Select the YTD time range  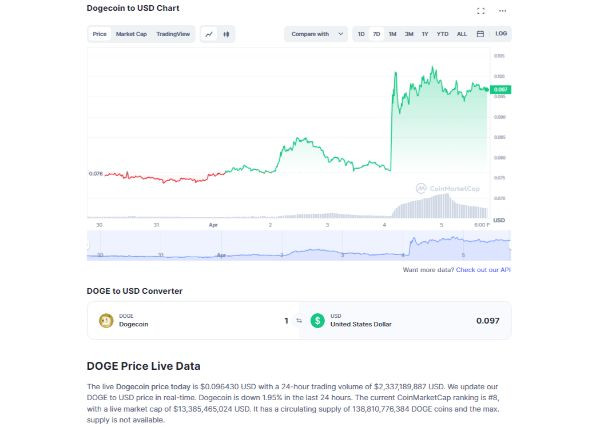tap(441, 34)
